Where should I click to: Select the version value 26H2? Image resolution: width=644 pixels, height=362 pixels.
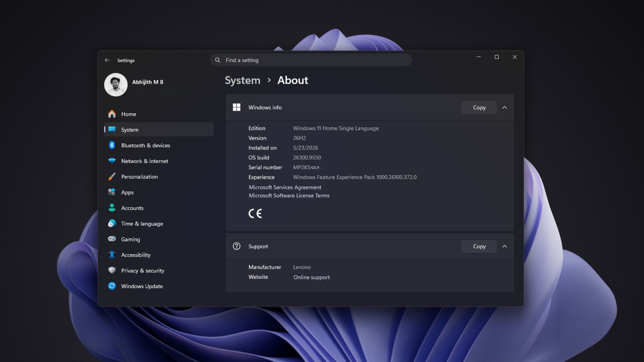click(299, 138)
